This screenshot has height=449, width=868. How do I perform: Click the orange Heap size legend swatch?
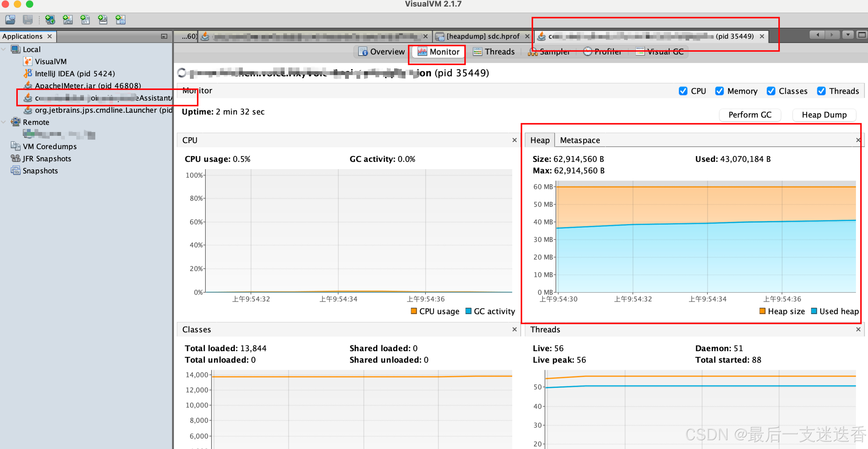point(762,311)
